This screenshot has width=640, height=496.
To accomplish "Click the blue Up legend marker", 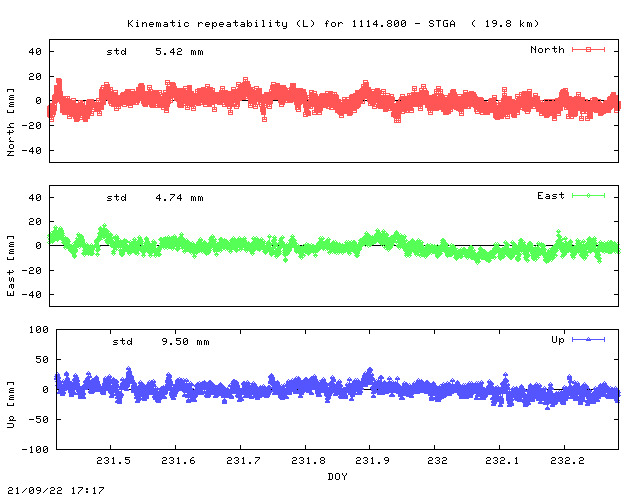I will tap(588, 340).
